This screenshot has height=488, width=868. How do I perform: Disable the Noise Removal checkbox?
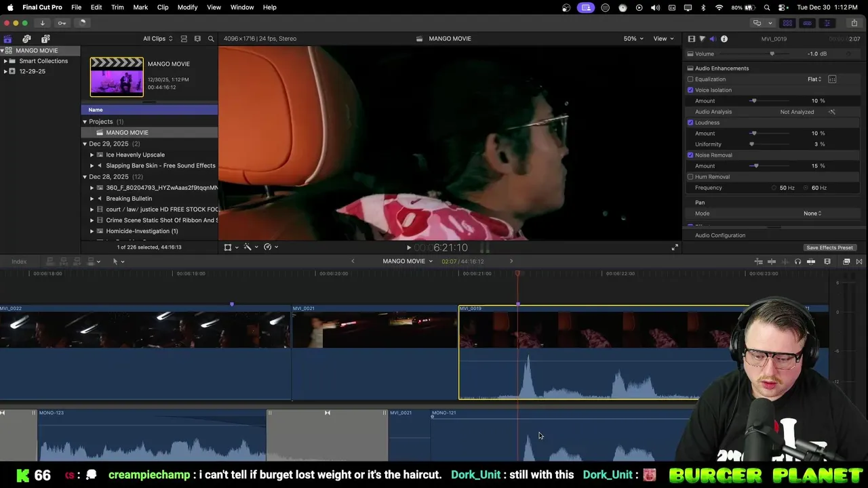[690, 155]
